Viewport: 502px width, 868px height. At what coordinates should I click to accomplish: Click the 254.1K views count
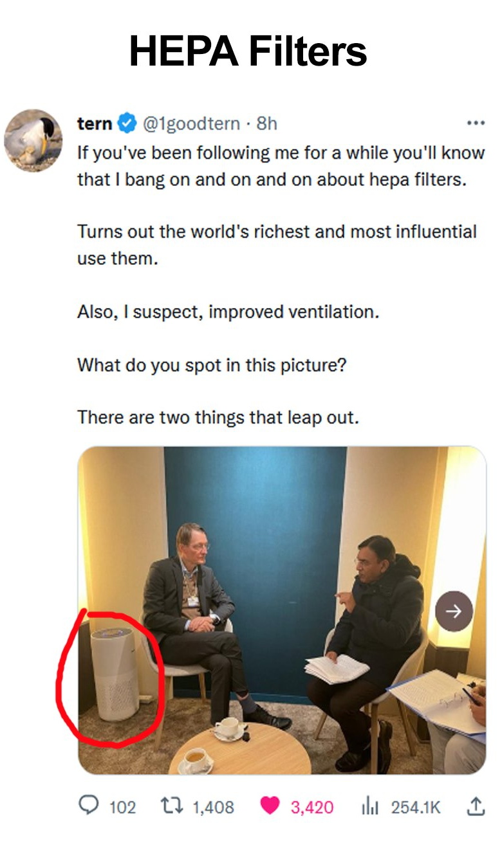tap(416, 807)
